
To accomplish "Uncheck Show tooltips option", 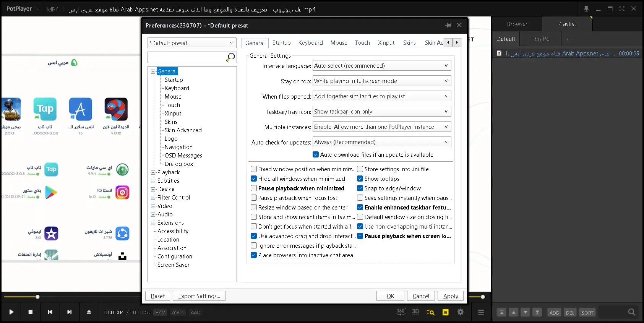I will point(360,179).
